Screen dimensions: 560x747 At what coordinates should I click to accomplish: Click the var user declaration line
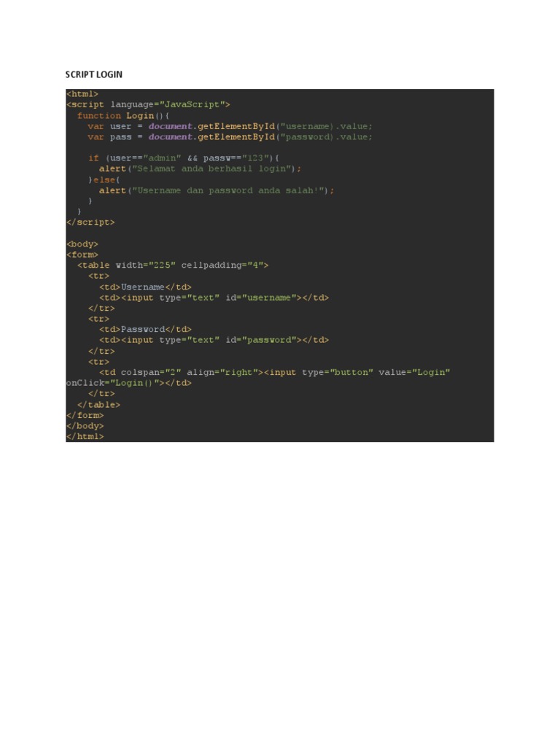tap(230, 126)
